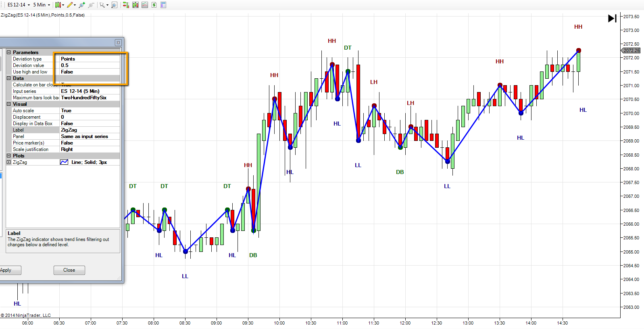
Task: Open the 5 Min interval dropdown
Action: coord(42,5)
